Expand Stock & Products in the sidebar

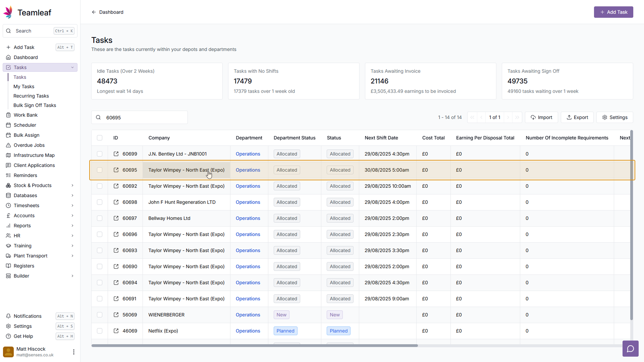(72, 185)
